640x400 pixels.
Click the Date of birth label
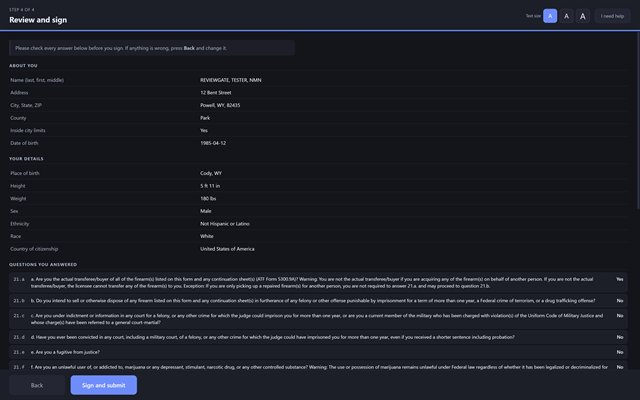coord(24,143)
